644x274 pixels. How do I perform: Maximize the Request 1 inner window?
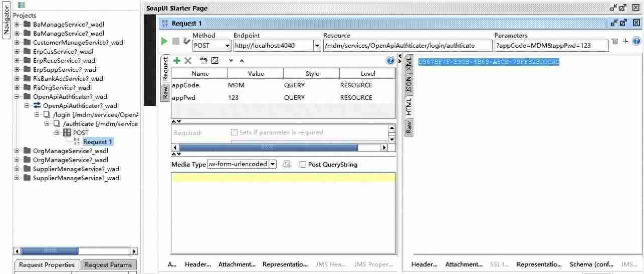623,23
